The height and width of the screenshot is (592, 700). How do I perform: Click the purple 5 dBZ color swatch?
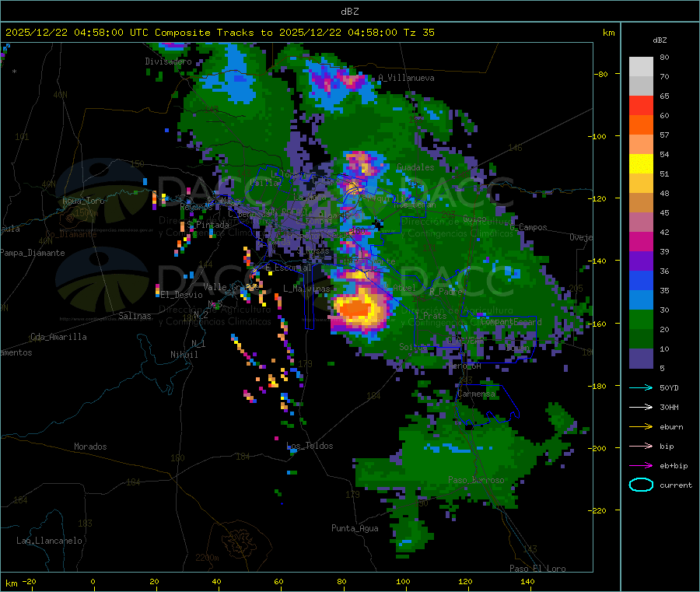coord(641,358)
